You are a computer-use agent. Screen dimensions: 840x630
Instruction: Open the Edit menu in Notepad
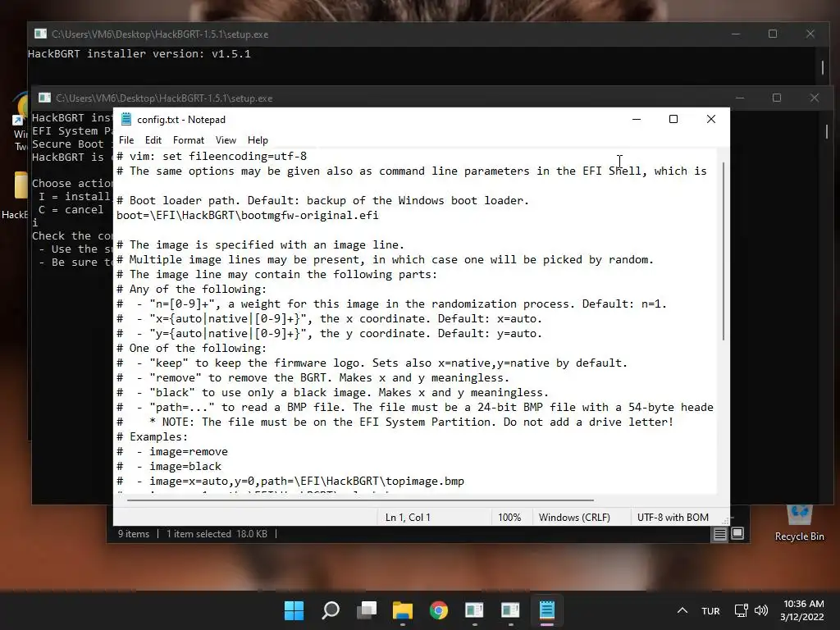click(x=153, y=140)
